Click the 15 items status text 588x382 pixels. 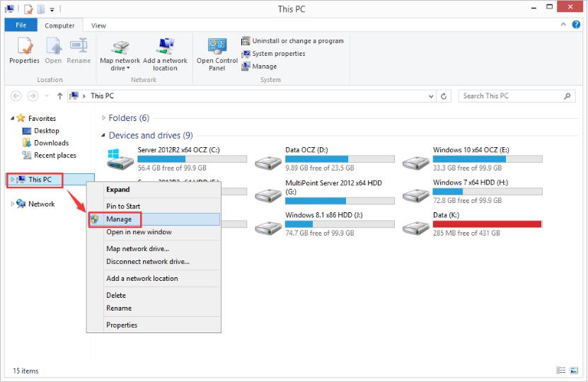coord(25,371)
